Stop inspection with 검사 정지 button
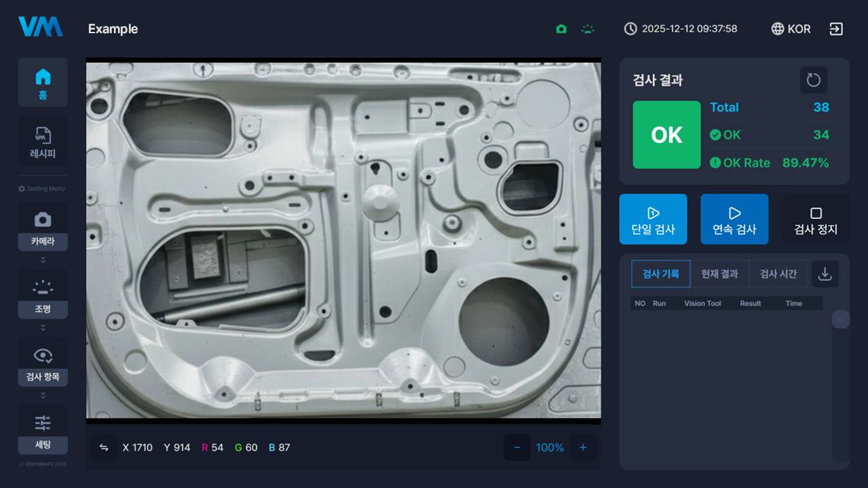The height and width of the screenshot is (488, 868). (x=816, y=219)
